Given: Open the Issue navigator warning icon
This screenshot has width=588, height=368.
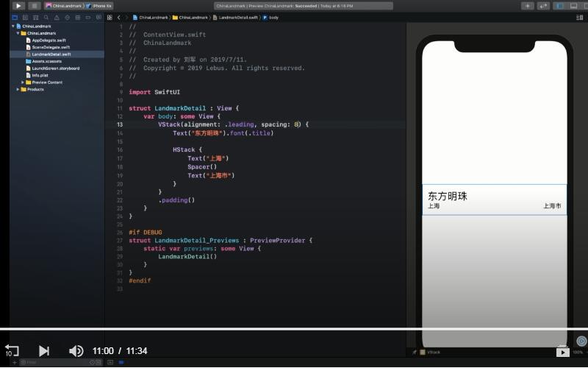Looking at the screenshot, I should [57, 17].
